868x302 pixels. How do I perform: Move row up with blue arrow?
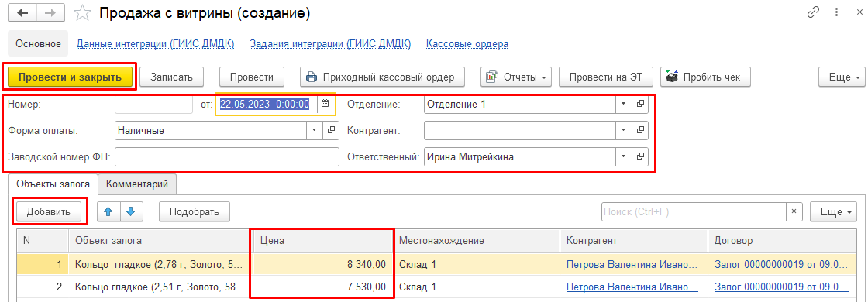coord(108,211)
